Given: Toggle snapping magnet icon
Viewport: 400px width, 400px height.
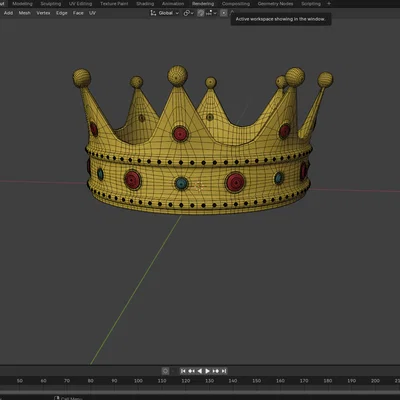Looking at the screenshot, I should coord(200,13).
